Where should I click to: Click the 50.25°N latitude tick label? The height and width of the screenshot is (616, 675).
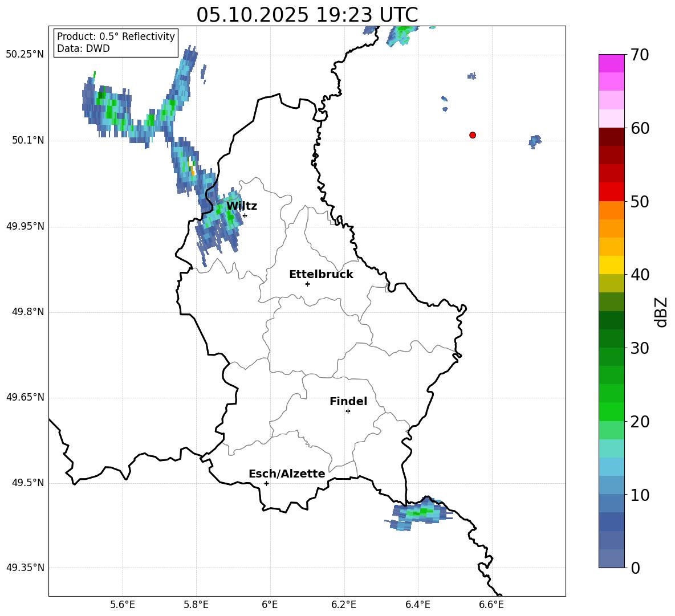25,55
